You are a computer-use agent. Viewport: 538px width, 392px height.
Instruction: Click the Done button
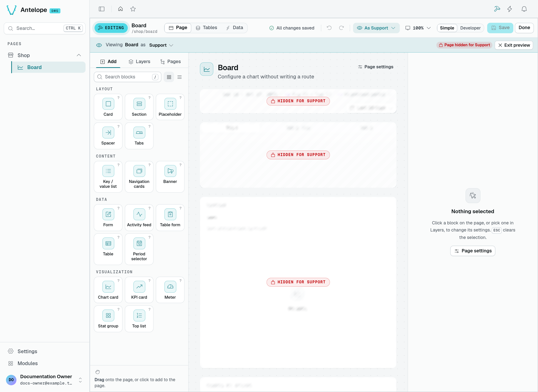524,28
